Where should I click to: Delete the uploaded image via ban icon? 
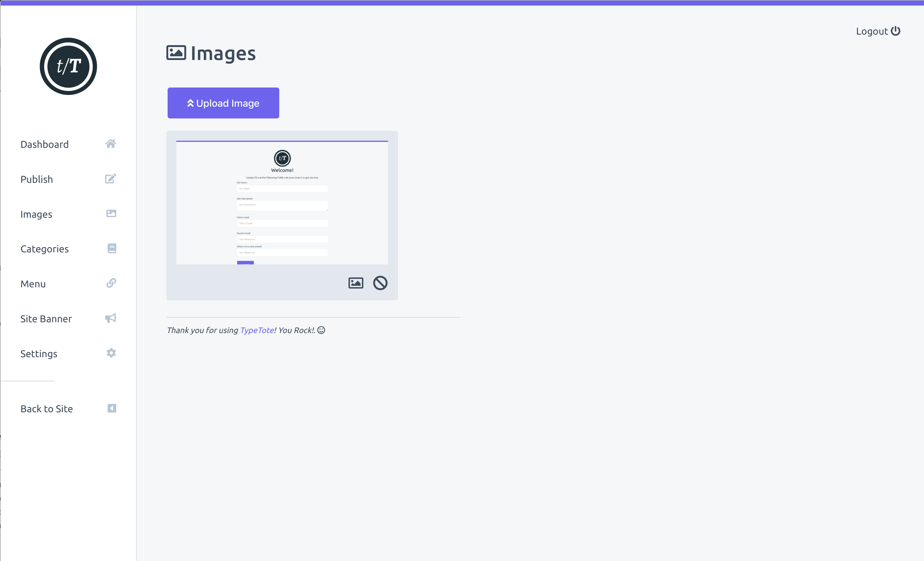[x=380, y=283]
